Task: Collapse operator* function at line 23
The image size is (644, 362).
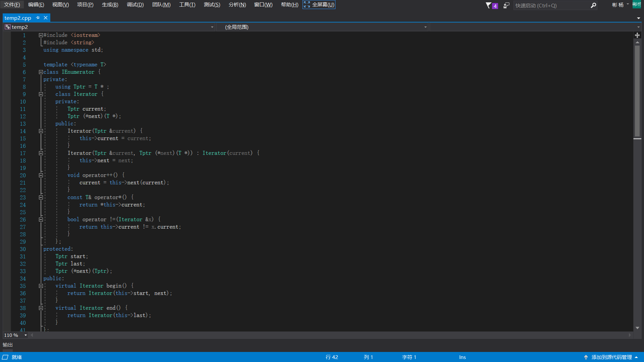Action: click(41, 197)
